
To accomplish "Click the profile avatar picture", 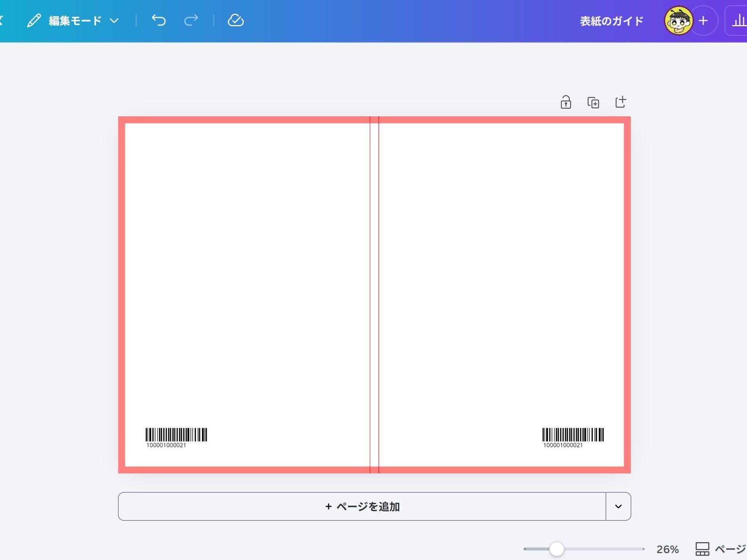I will [x=679, y=21].
